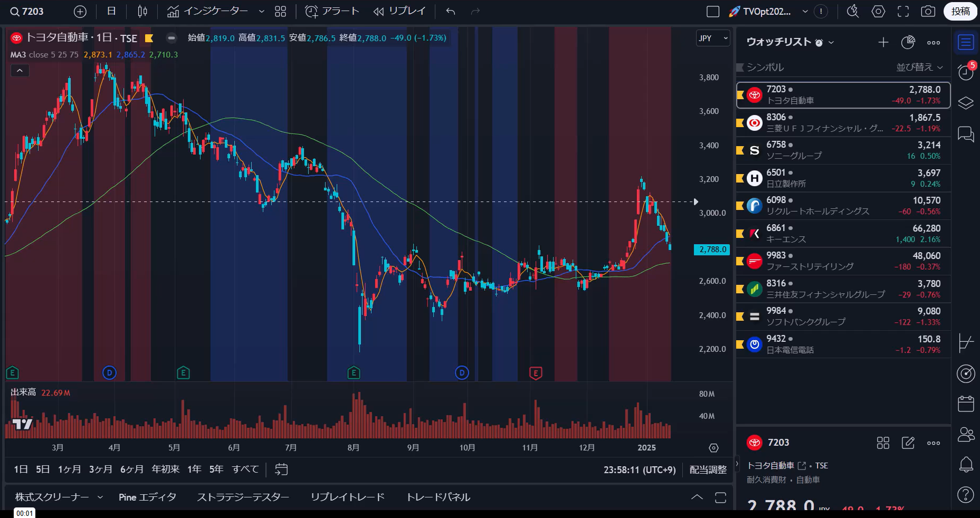Open chart settings hexagon icon
This screenshot has width=980, height=518.
[x=878, y=12]
